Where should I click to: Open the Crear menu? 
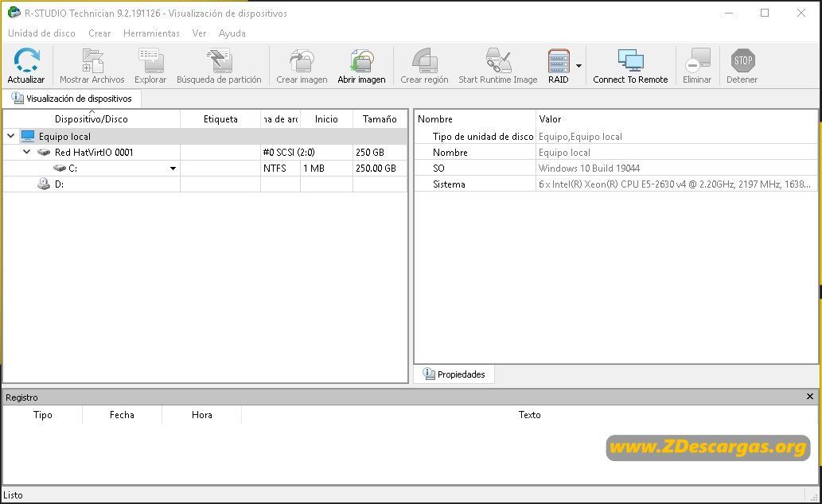[99, 33]
